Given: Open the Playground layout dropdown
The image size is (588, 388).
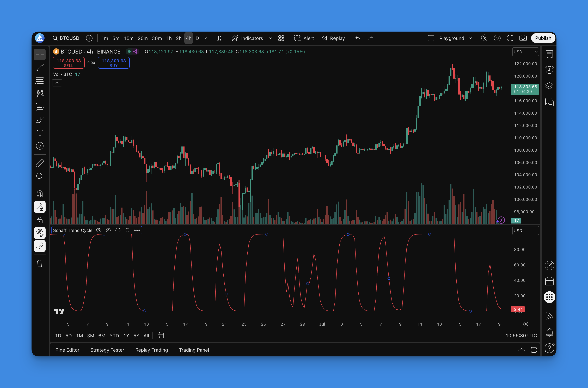Looking at the screenshot, I should point(470,38).
